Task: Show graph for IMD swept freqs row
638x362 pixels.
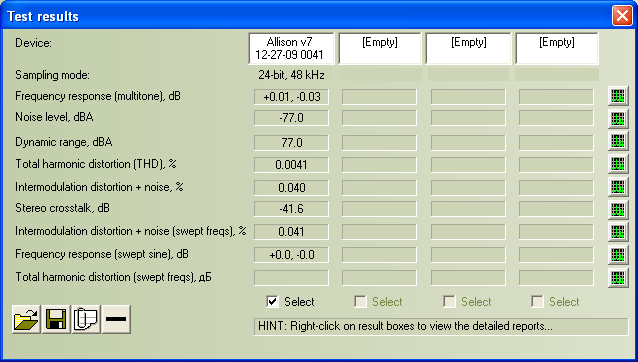Action: click(618, 231)
